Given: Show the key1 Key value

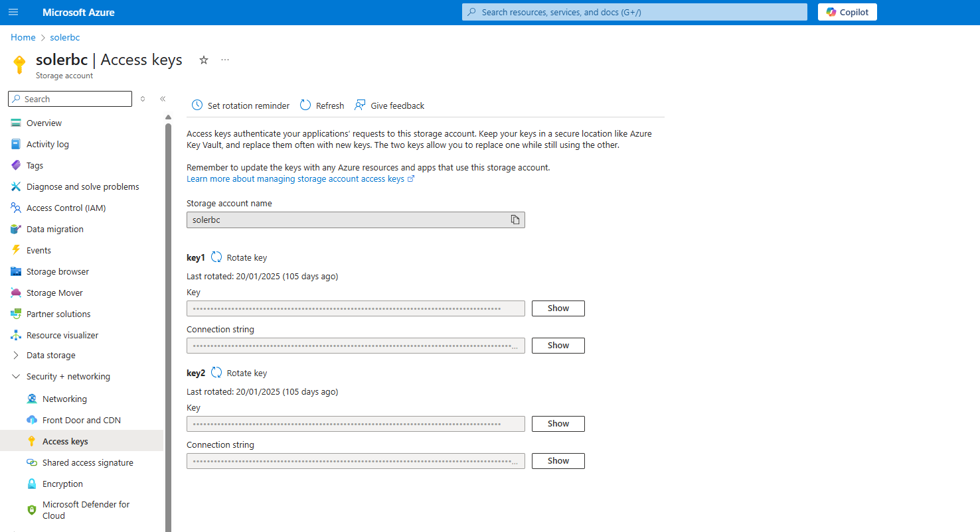Looking at the screenshot, I should [x=558, y=308].
